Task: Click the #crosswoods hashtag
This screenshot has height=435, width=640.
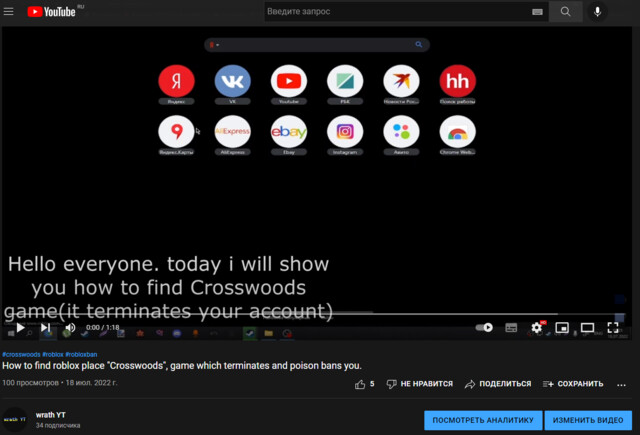Action: click(21, 354)
